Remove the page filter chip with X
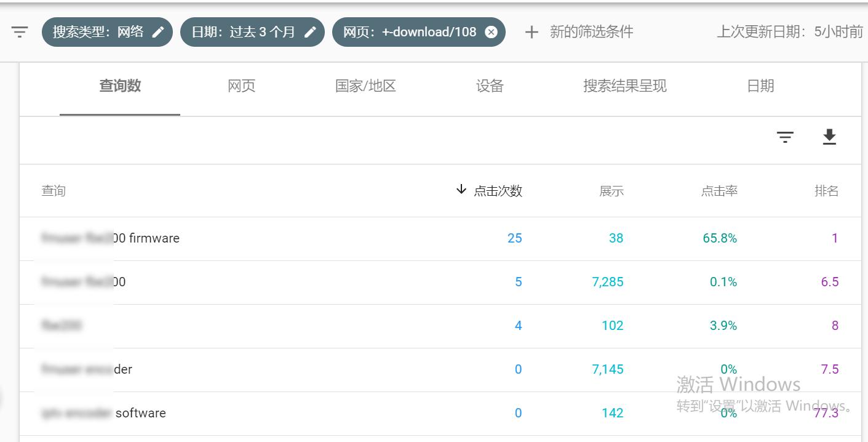 click(x=491, y=32)
